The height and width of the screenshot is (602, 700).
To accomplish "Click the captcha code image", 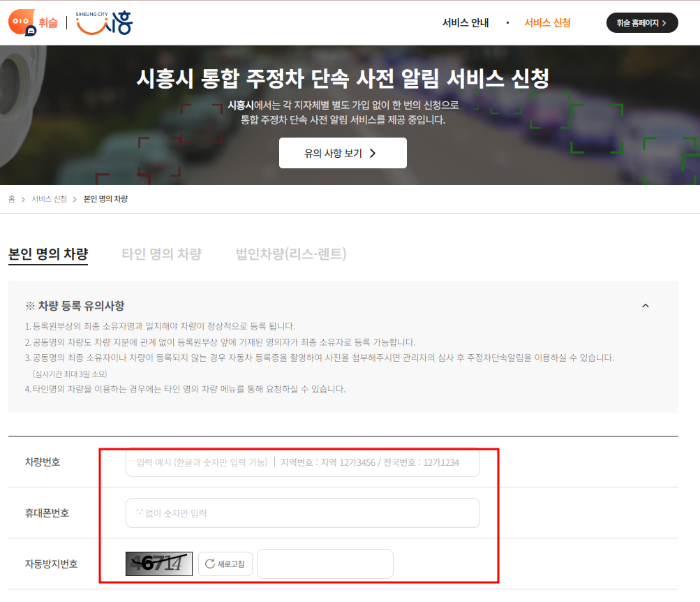I will [x=158, y=564].
